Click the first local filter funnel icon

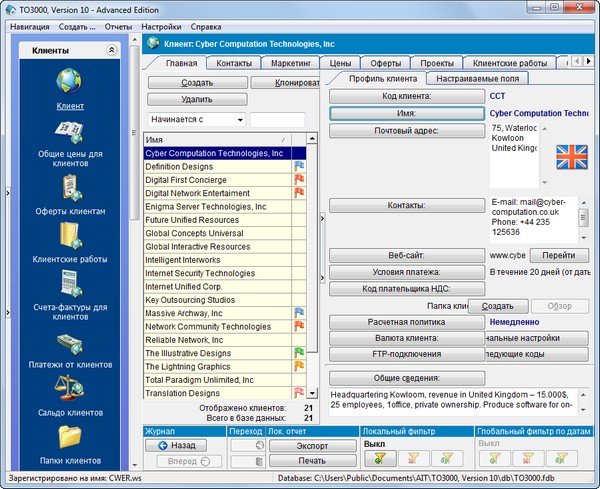(379, 458)
